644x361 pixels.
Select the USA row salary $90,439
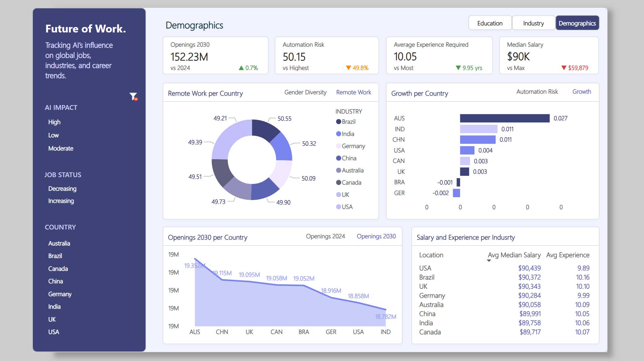point(529,268)
